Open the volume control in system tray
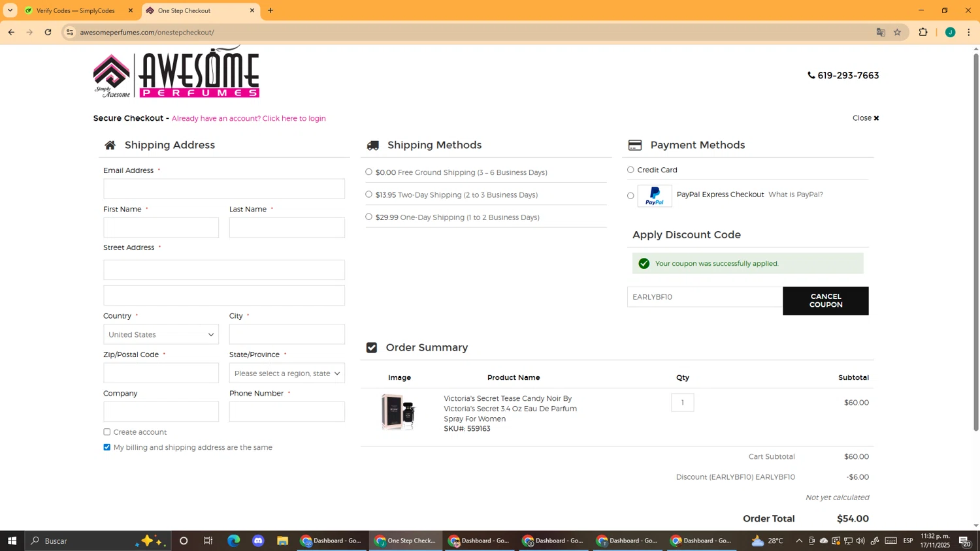 [x=860, y=541]
